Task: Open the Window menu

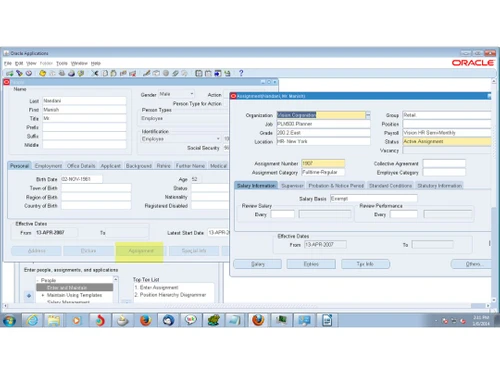Action: (79, 63)
